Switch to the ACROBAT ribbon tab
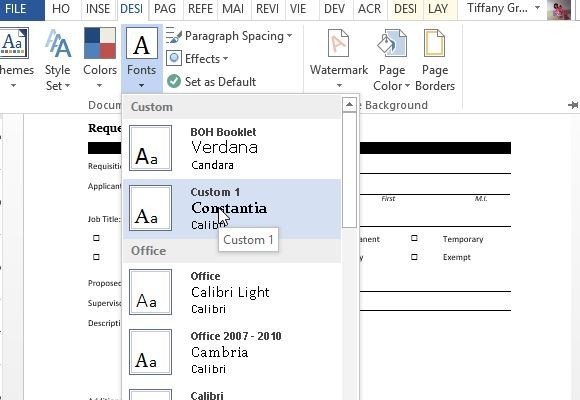 click(370, 9)
